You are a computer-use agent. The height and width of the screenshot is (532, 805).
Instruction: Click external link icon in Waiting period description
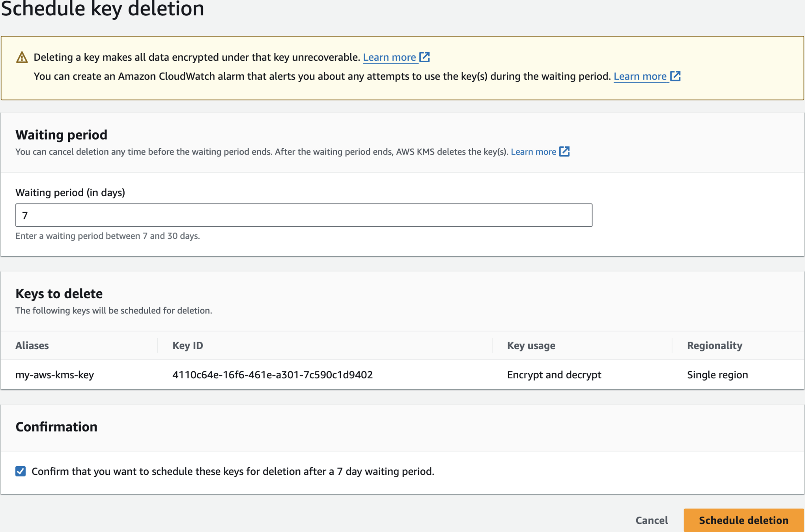(x=564, y=152)
